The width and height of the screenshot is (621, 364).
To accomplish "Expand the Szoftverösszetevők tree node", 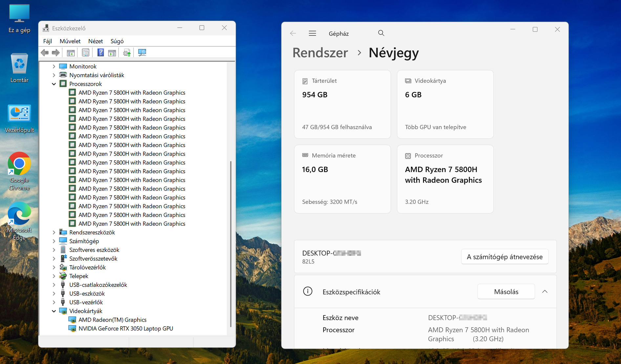I will [54, 259].
